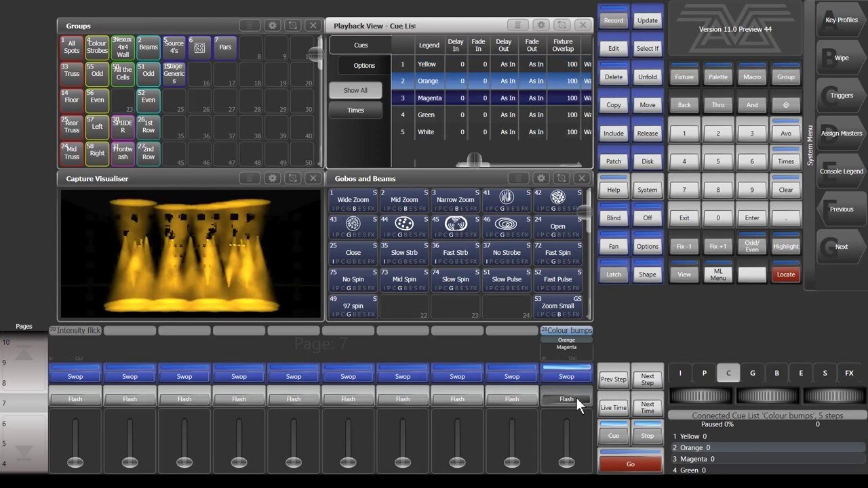Image resolution: width=868 pixels, height=488 pixels.
Task: Toggle the Highlight button
Action: pos(785,246)
